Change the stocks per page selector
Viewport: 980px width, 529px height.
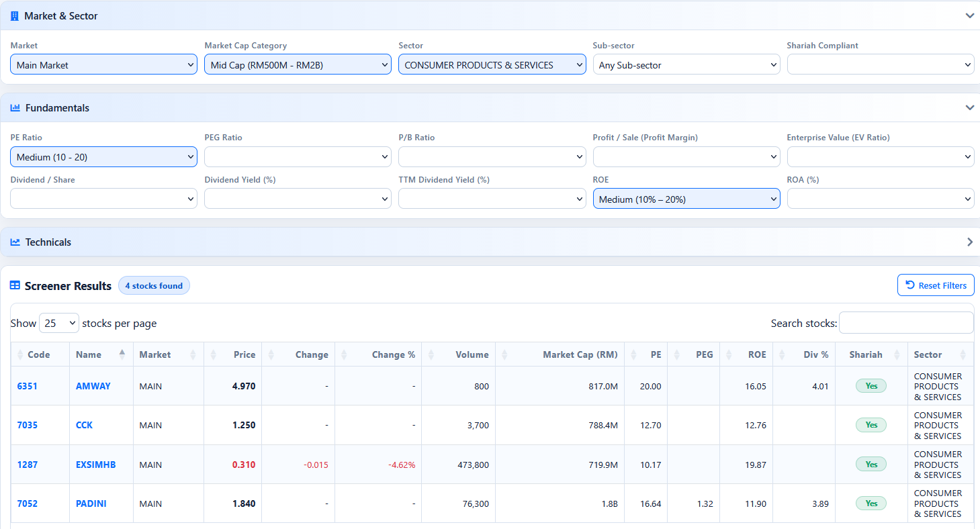click(x=58, y=323)
